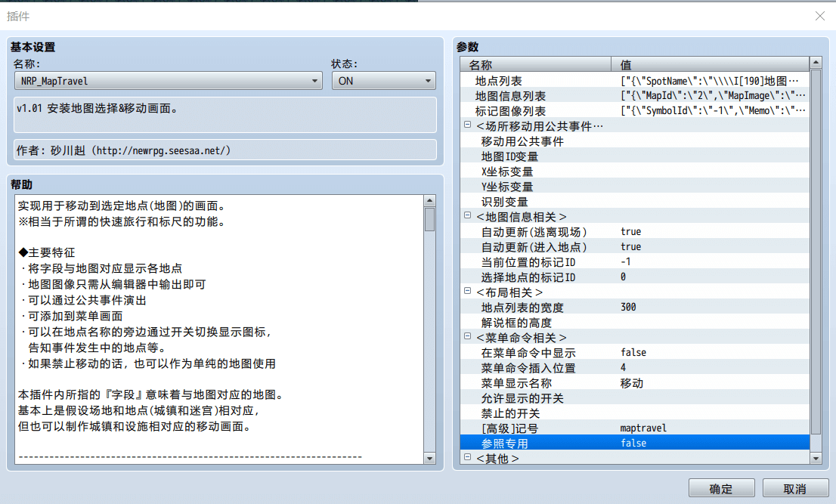Select the X坐标变量 parameter
Image resolution: width=836 pixels, height=504 pixels.
click(x=634, y=172)
